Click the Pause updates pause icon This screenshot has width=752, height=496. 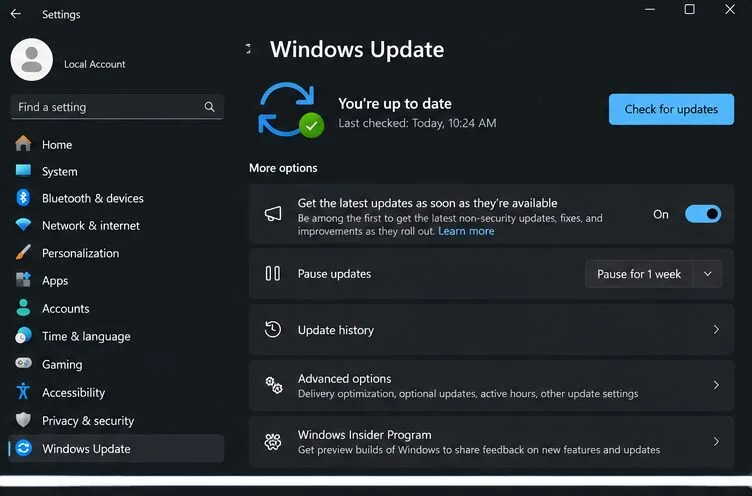pyautogui.click(x=273, y=273)
